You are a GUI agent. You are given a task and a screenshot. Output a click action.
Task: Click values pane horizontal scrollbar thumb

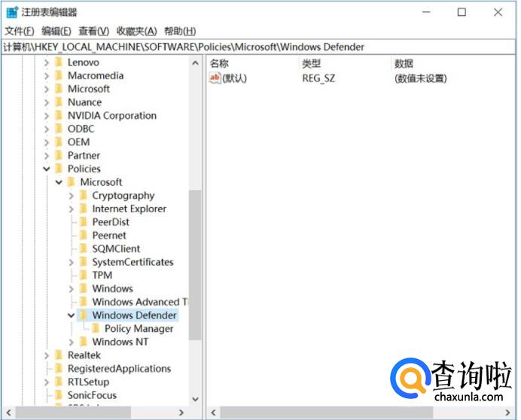(327, 412)
